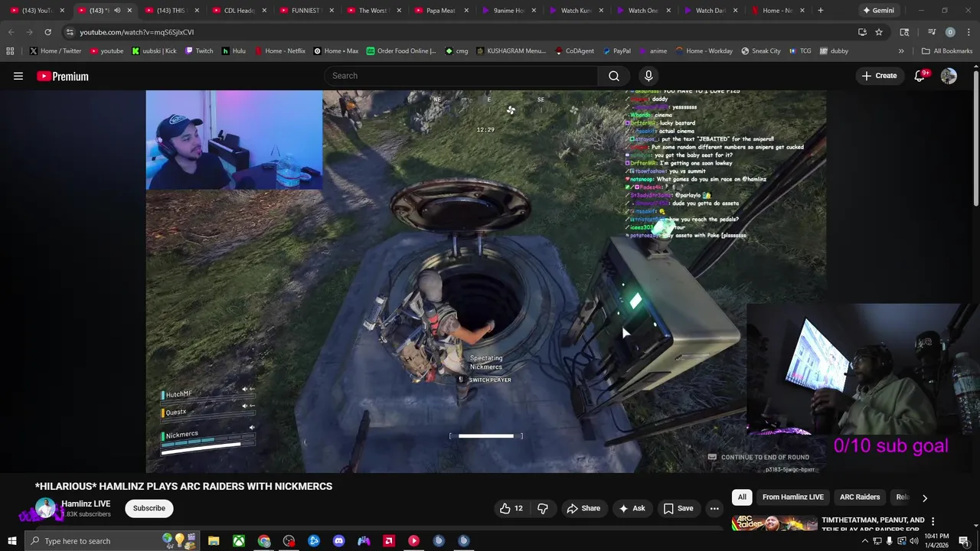Image resolution: width=980 pixels, height=551 pixels.
Task: Open the Chrome apps grid shortcut
Action: [10, 51]
